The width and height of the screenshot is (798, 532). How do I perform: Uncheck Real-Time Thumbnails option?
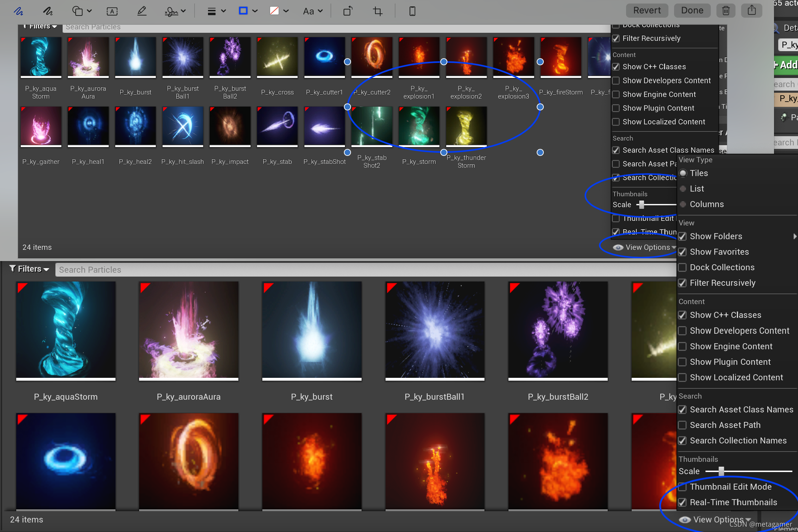tap(683, 502)
